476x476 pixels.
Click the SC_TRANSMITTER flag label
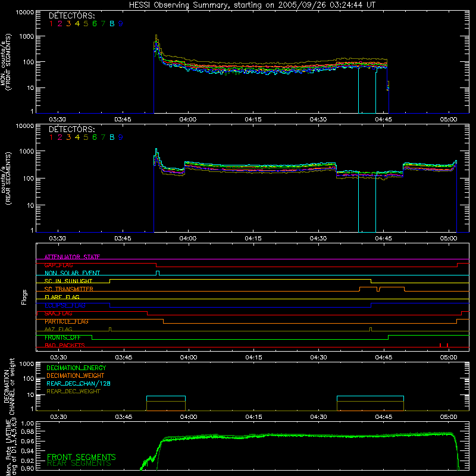[x=69, y=289]
